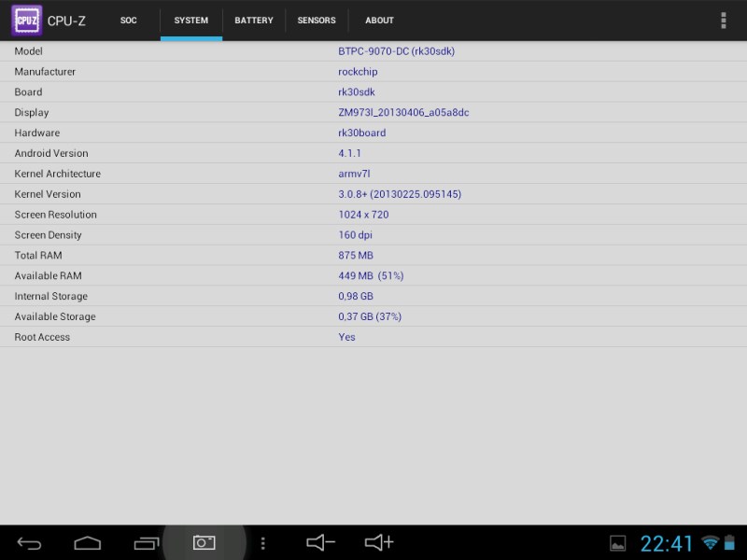
Task: Select the Android Version row
Action: pos(373,153)
